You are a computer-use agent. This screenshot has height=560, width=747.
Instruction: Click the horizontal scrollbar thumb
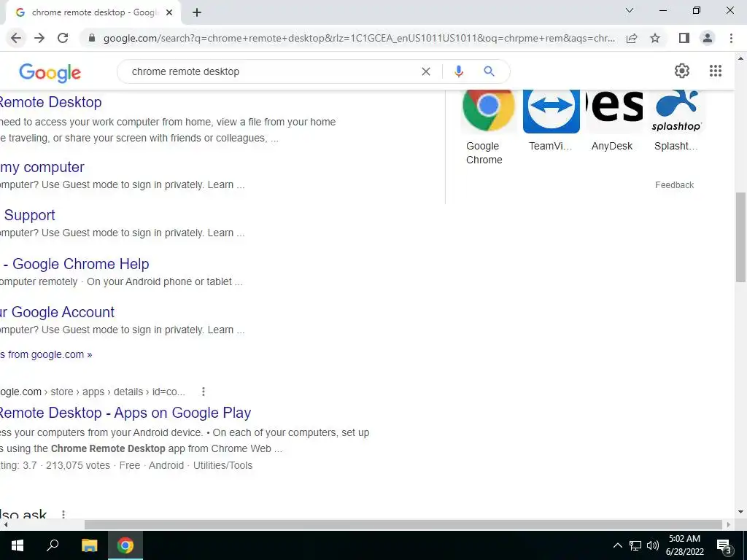(x=403, y=524)
